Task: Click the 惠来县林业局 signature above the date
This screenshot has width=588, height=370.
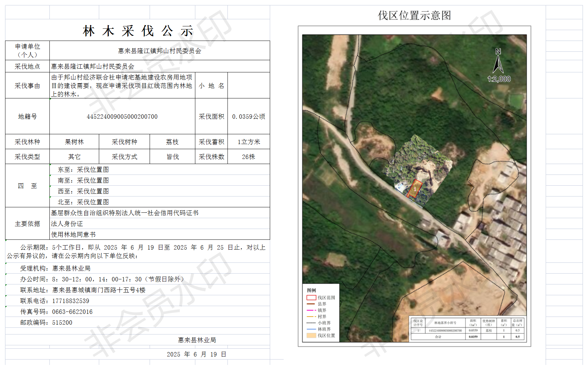Action: (x=197, y=340)
